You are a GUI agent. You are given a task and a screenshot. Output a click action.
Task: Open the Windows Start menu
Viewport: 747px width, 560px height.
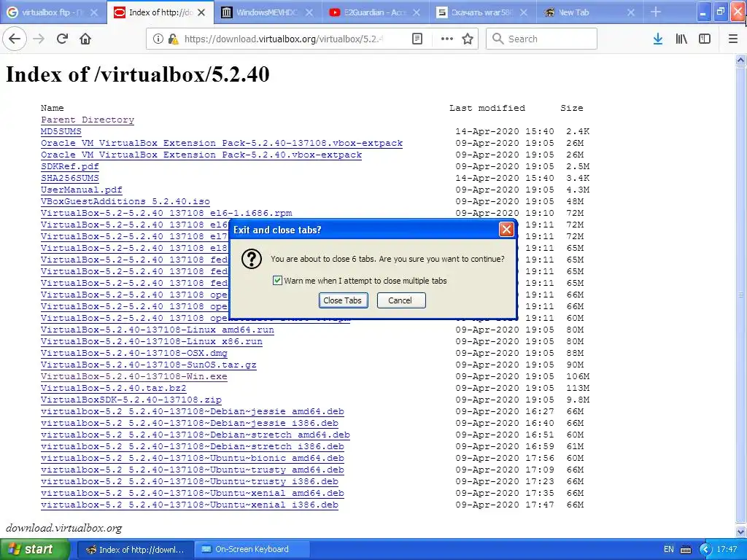click(x=35, y=550)
